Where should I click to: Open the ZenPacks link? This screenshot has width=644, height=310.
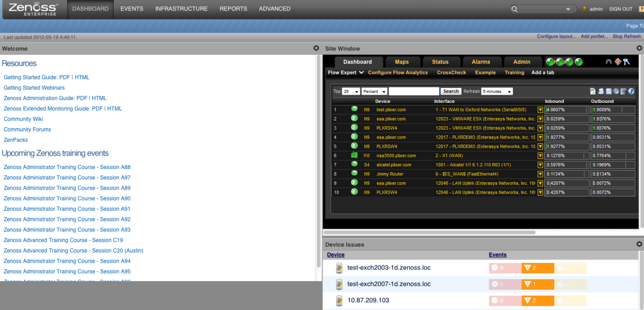click(16, 140)
